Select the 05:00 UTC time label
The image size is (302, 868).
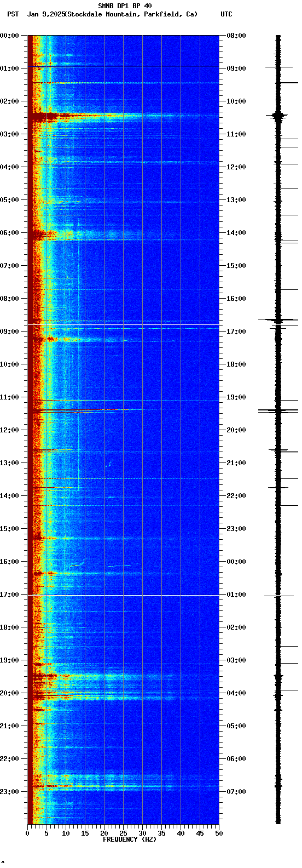[x=236, y=726]
